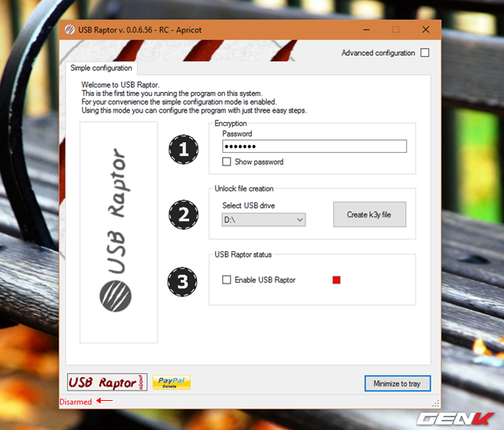Screen dimensions: 504x430
Task: Open the Select USB drive dropdown
Action: click(x=264, y=220)
